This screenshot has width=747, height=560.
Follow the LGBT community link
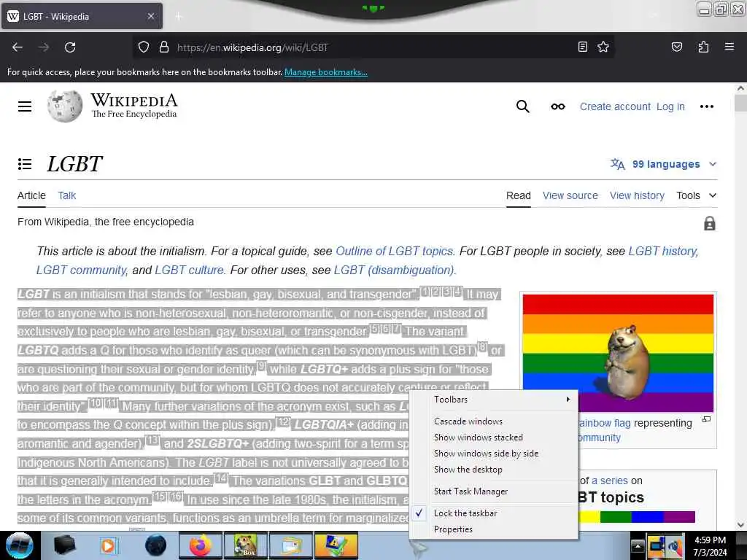pyautogui.click(x=82, y=270)
